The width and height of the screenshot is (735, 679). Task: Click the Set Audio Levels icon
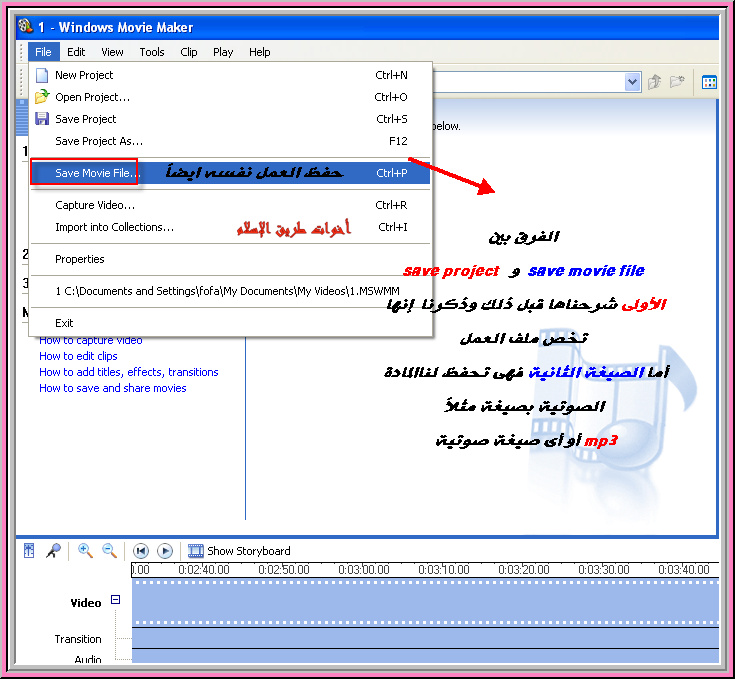29,551
